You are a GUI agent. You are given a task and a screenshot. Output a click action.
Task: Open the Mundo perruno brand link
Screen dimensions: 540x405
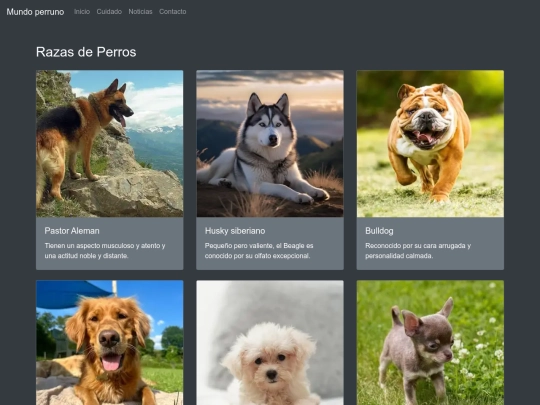click(35, 12)
